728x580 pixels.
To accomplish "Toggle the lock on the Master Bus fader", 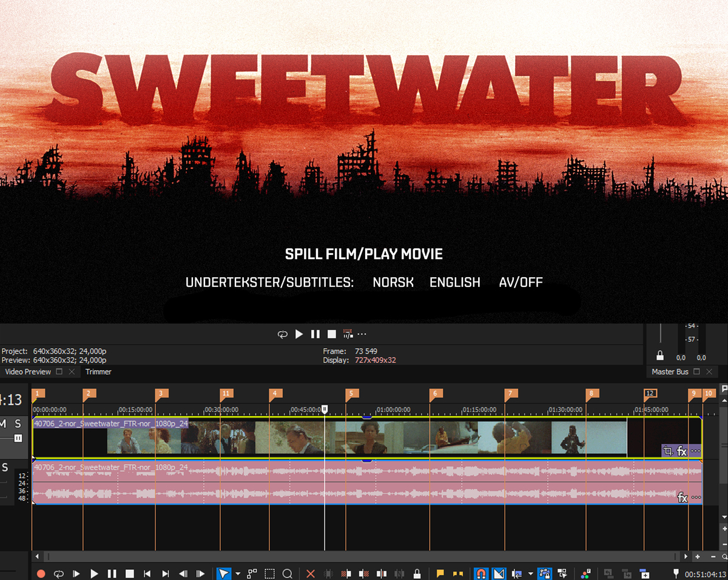I will [660, 356].
